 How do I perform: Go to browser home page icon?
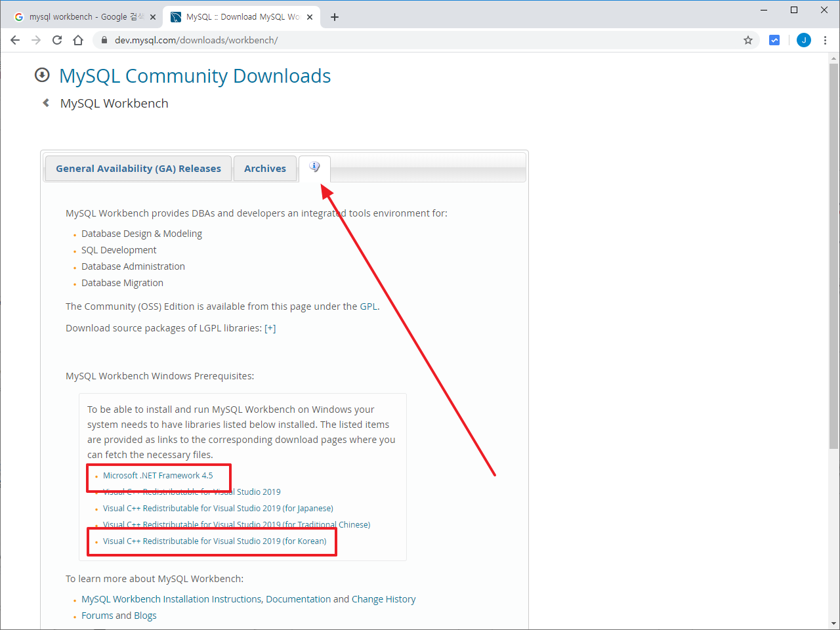pyautogui.click(x=78, y=40)
